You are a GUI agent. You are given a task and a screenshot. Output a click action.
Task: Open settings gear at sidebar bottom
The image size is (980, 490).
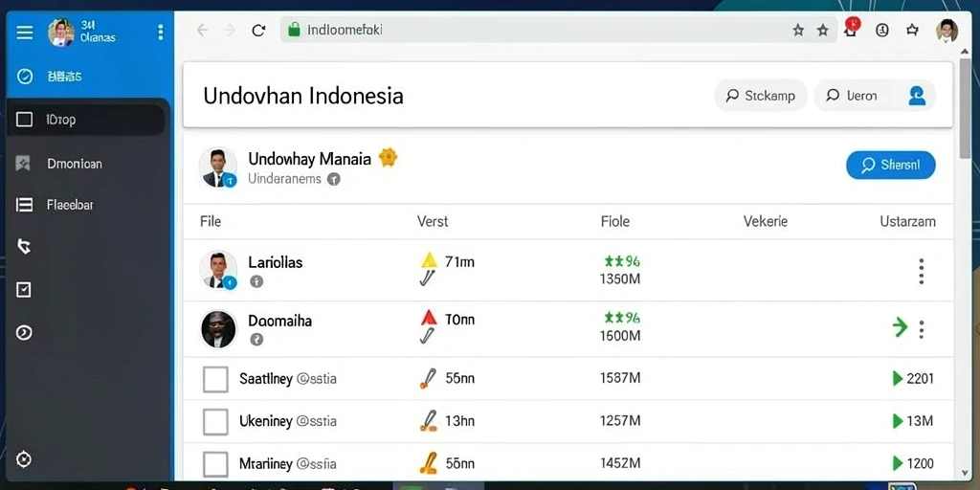[x=24, y=459]
